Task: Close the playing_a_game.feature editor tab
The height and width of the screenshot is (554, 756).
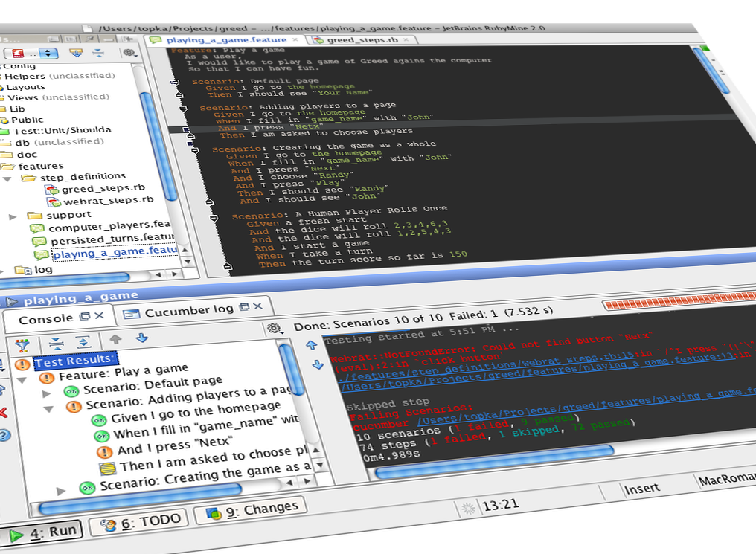Action: pyautogui.click(x=295, y=39)
